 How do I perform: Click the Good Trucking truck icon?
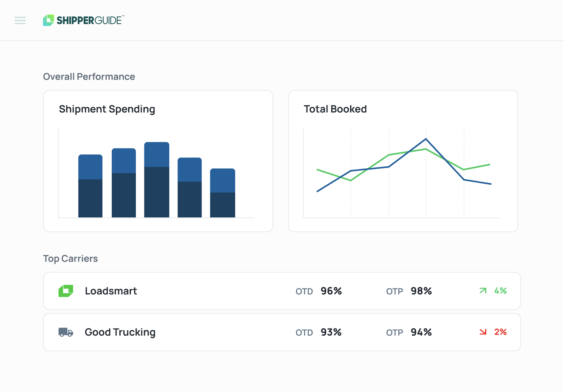(66, 332)
